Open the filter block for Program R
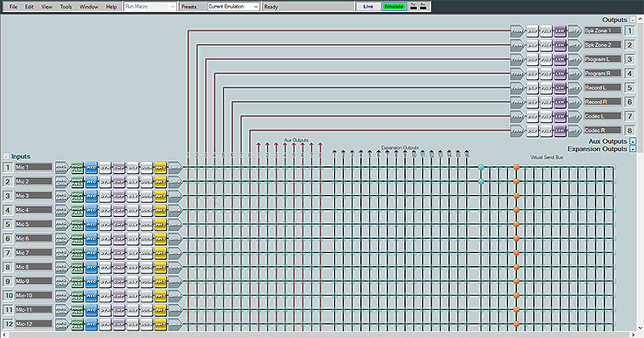 tap(546, 73)
